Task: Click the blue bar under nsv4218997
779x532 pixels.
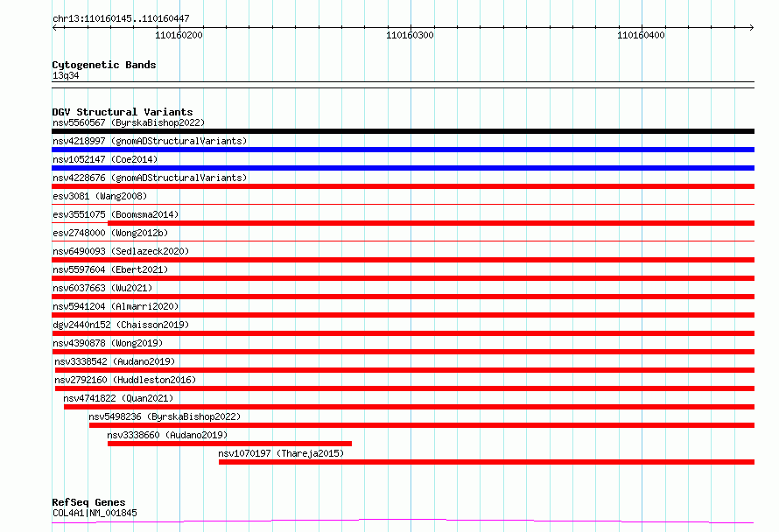Action: point(403,150)
